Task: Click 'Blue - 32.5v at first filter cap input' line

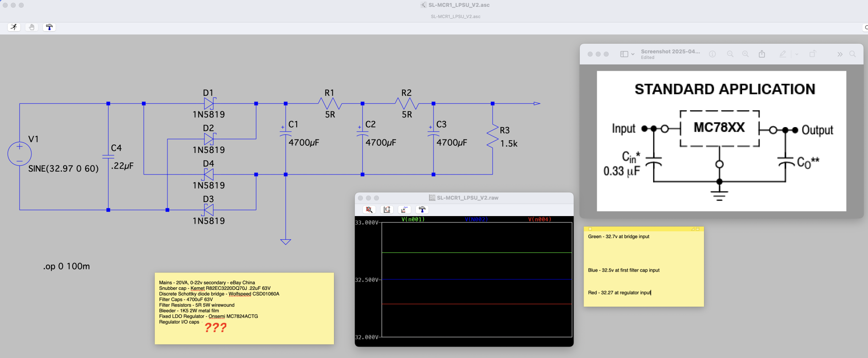Action: 623,270
